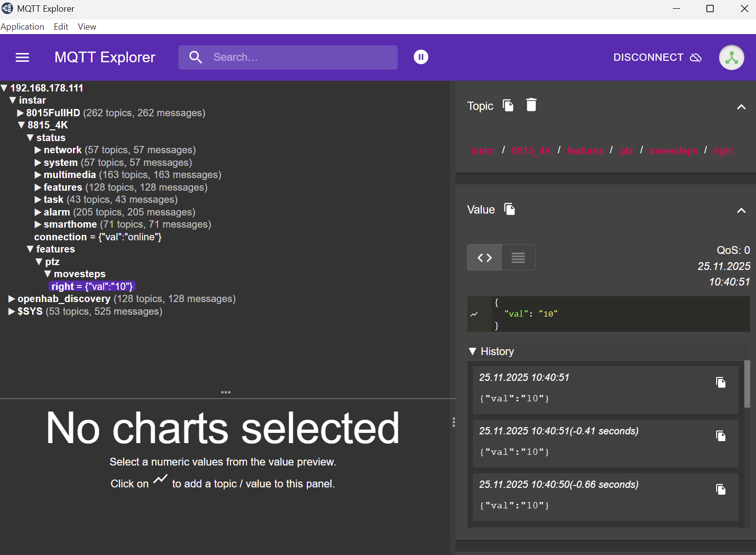This screenshot has width=756, height=555.
Task: Click the pause updates button
Action: click(x=421, y=57)
